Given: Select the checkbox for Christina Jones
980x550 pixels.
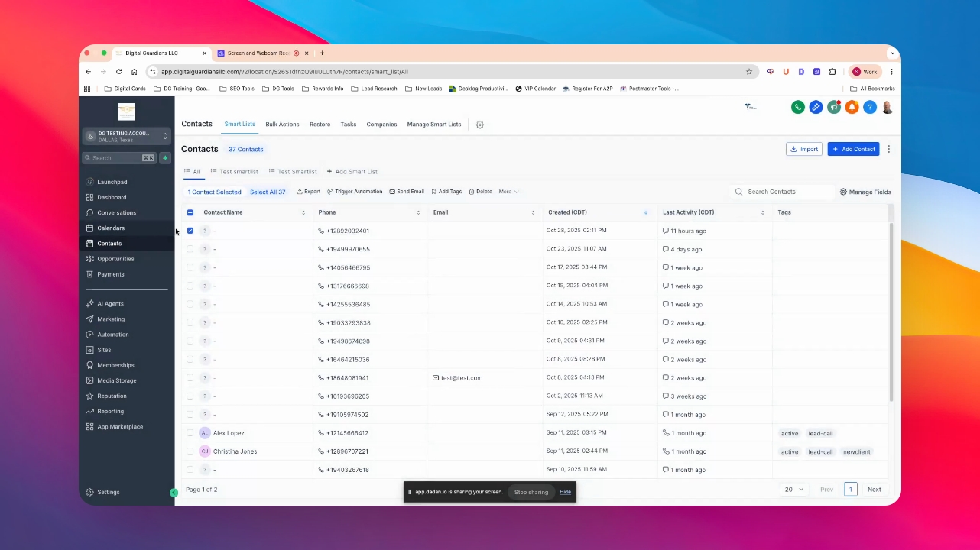Looking at the screenshot, I should [190, 451].
